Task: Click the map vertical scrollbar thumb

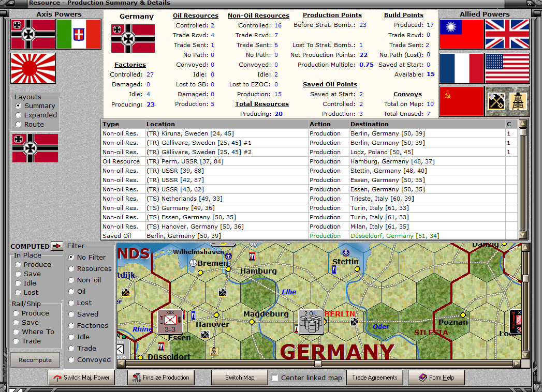Action: (525, 278)
